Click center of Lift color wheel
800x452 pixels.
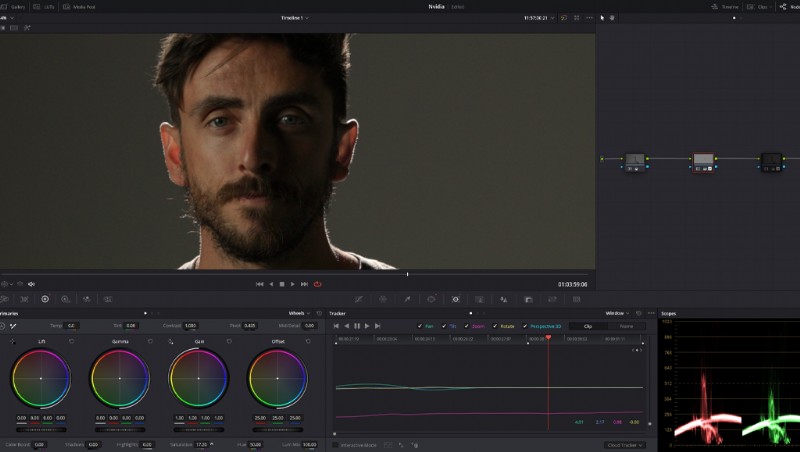tap(41, 379)
